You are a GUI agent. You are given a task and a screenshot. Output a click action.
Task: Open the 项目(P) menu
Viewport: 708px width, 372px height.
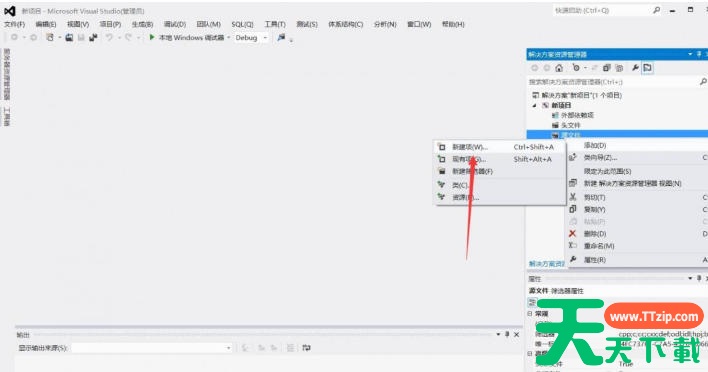tap(110, 24)
